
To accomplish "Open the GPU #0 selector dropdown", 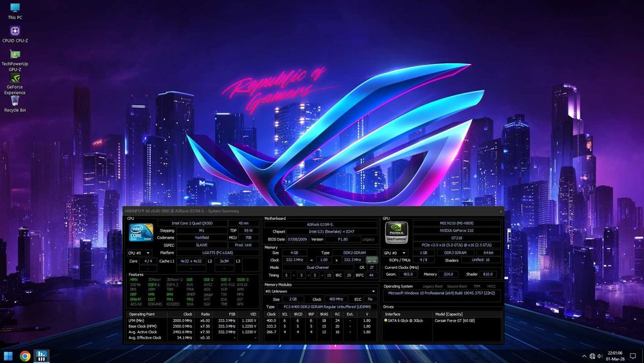I will point(395,253).
